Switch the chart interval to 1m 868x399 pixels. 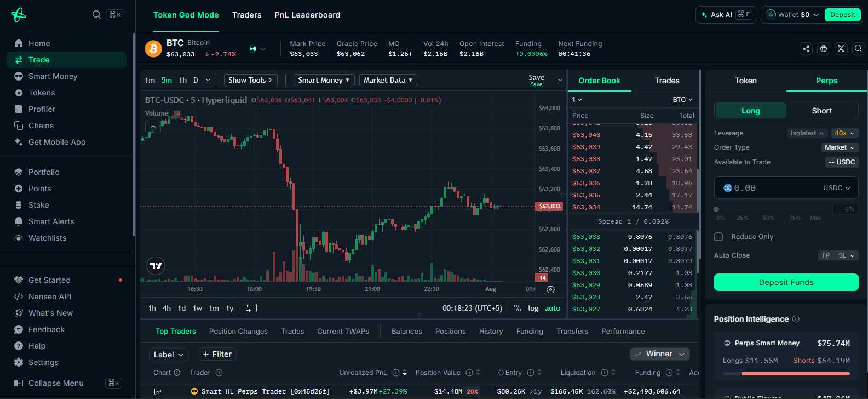pyautogui.click(x=150, y=80)
